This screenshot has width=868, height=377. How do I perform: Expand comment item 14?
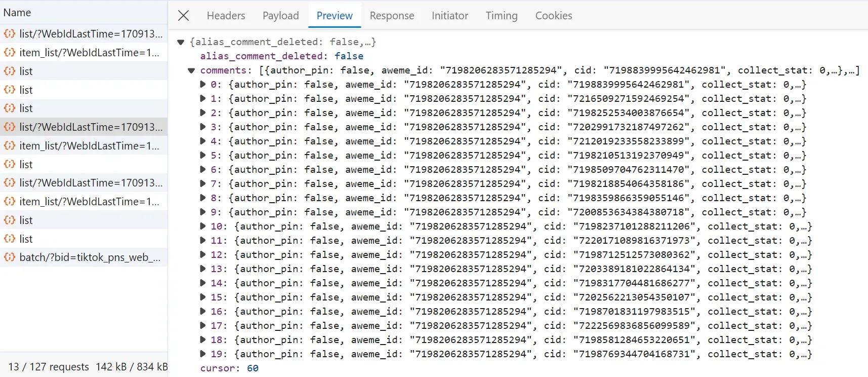pos(203,283)
